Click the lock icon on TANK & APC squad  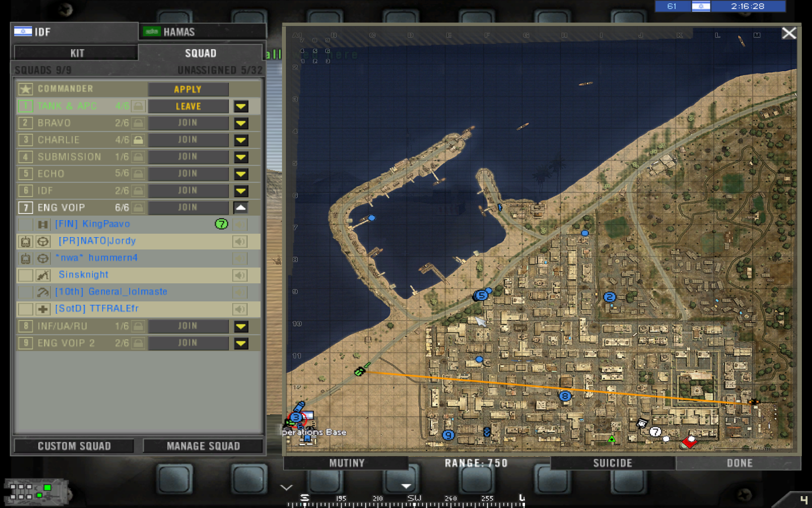click(138, 106)
